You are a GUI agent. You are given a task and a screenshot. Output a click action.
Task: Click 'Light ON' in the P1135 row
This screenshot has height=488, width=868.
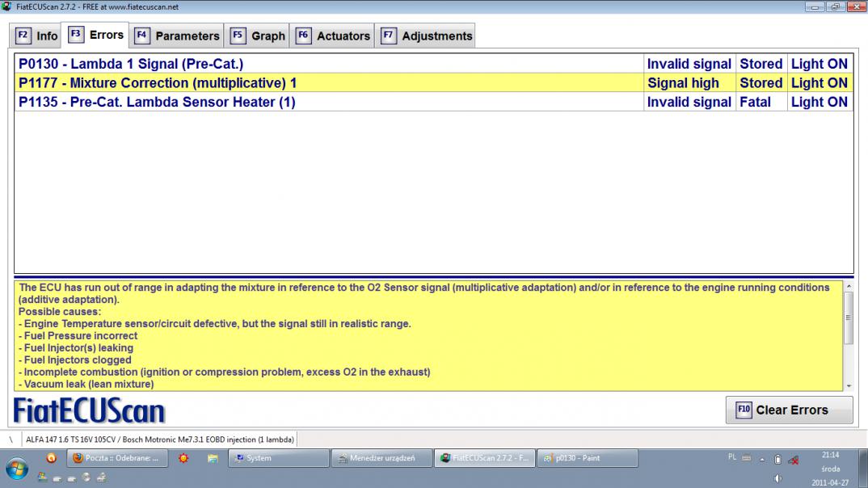click(820, 102)
